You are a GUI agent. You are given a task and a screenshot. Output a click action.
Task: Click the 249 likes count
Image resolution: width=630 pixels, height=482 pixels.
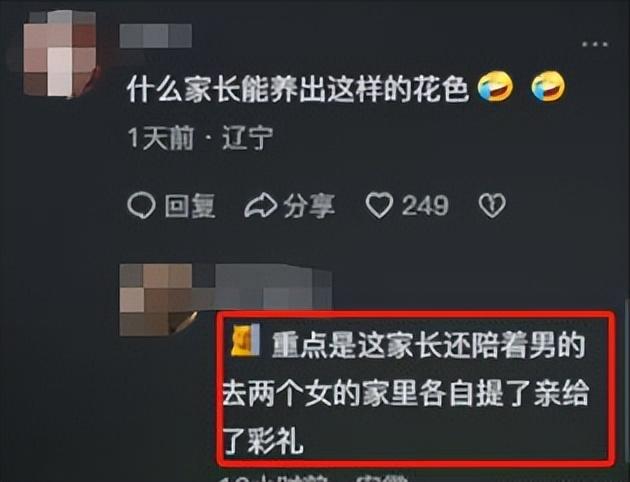(425, 206)
